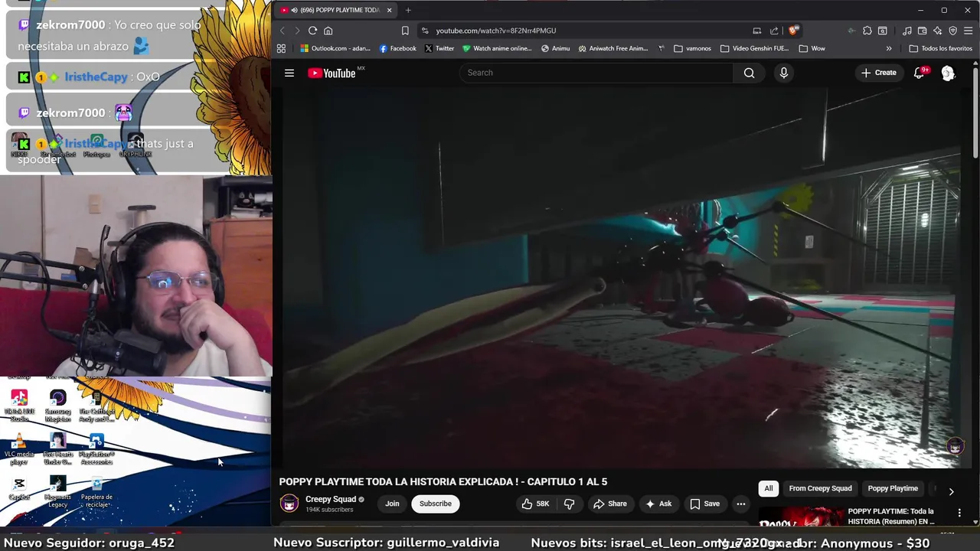
Task: Mute the tab via its speaker icon
Action: (295, 10)
